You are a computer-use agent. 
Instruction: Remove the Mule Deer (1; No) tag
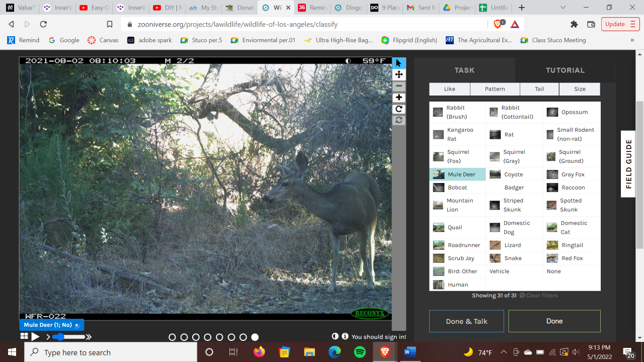[x=77, y=325]
